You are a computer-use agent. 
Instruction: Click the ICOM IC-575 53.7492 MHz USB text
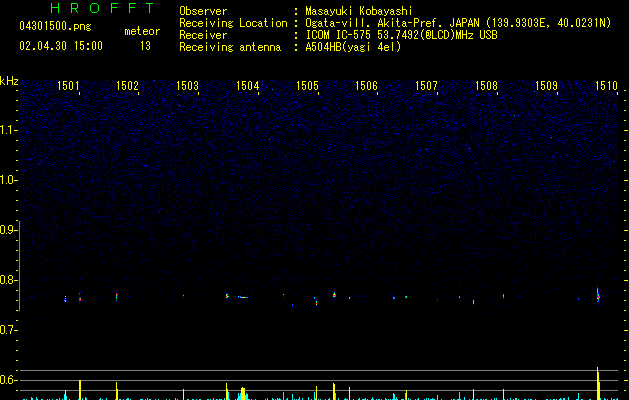pos(402,35)
